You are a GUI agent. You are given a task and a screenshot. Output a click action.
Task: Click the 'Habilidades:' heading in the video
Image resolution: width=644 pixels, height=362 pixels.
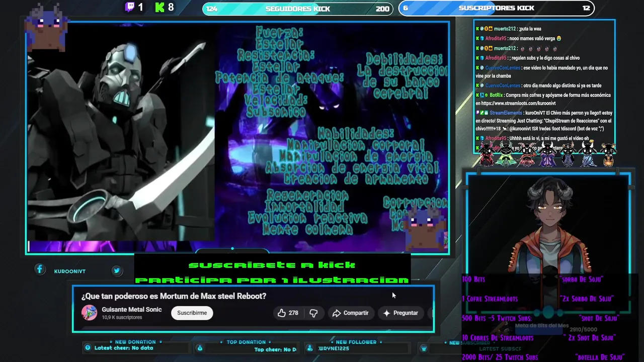[355, 133]
